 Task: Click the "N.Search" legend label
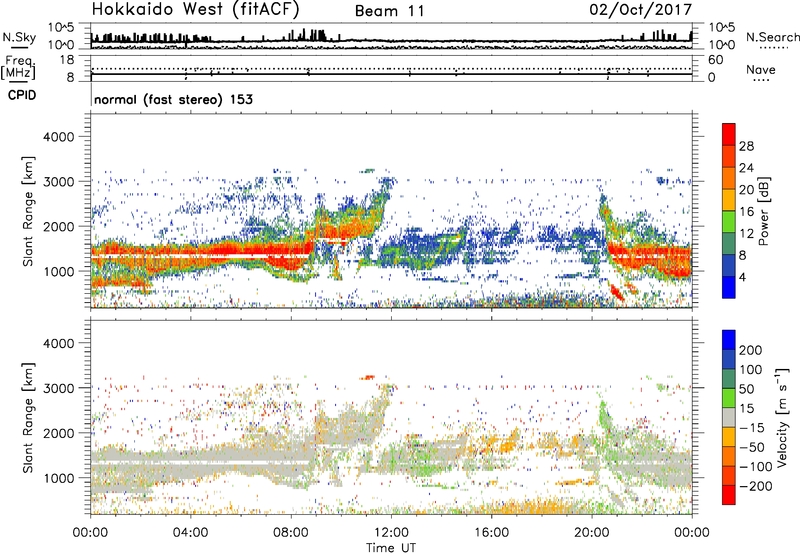[772, 37]
